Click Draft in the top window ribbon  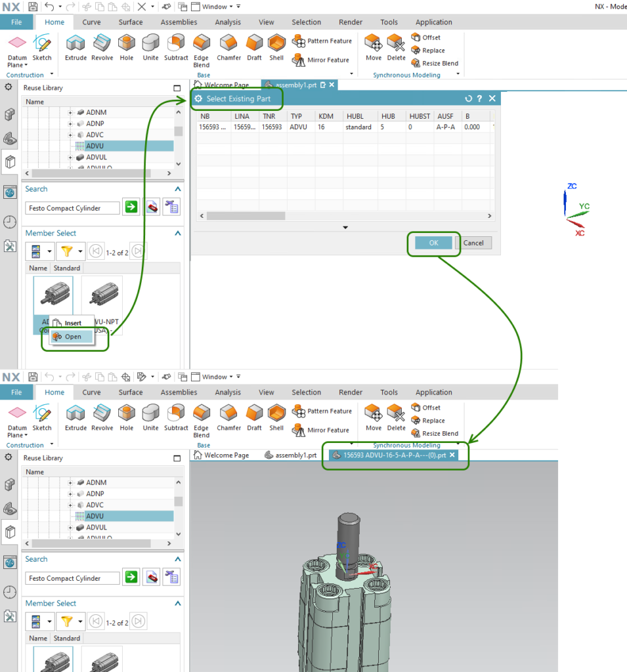pyautogui.click(x=254, y=47)
